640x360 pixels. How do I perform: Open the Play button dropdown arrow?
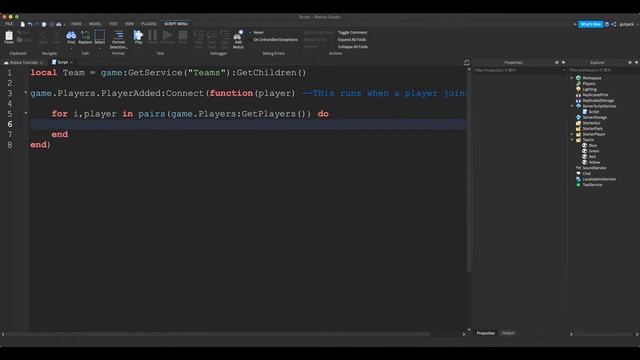(x=138, y=47)
